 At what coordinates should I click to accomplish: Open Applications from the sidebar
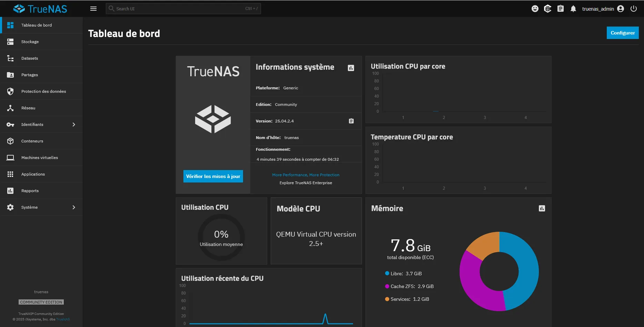click(33, 174)
